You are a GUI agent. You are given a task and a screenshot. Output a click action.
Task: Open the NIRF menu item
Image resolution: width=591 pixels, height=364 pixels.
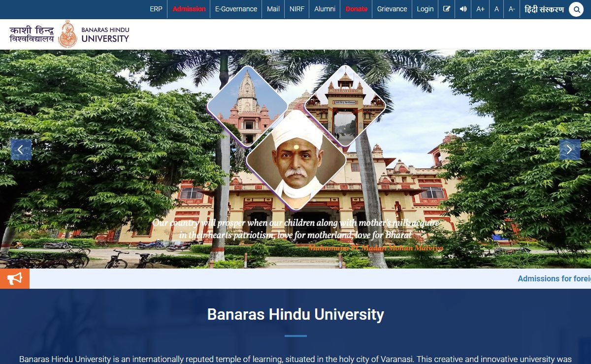coord(297,9)
